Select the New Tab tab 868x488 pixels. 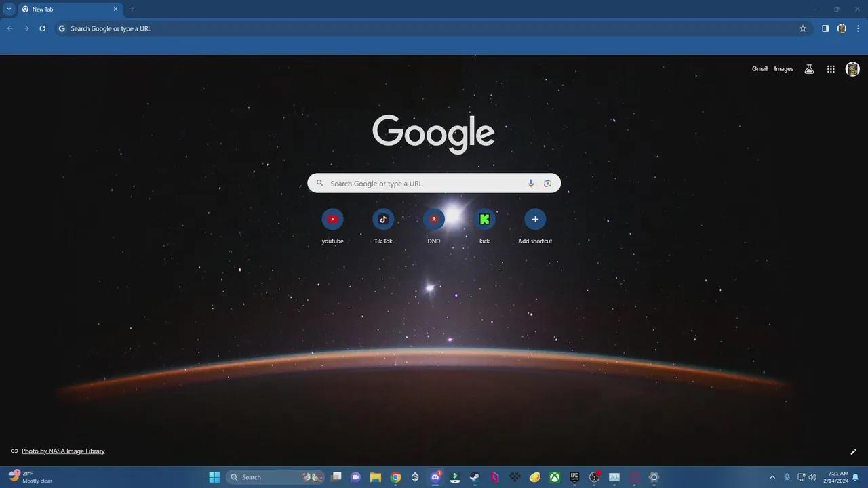tap(70, 9)
